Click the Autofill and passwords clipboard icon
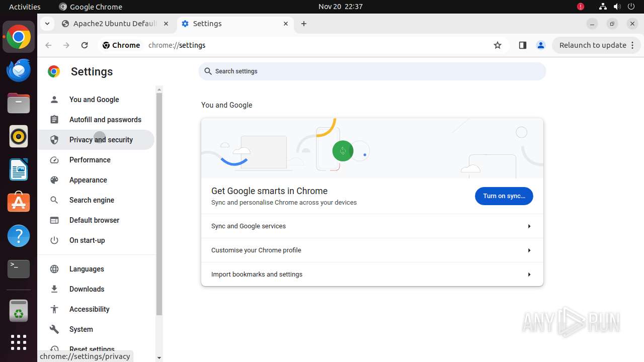 point(54,120)
